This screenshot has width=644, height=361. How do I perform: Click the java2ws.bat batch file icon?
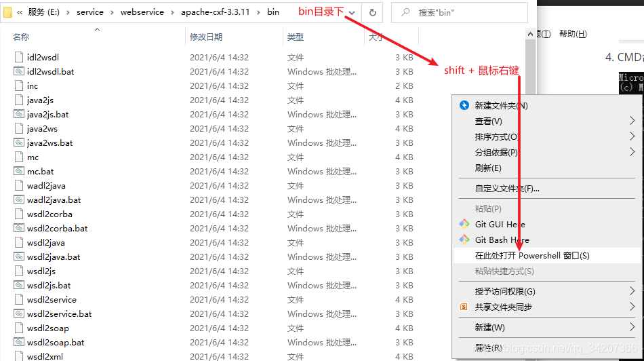point(18,142)
